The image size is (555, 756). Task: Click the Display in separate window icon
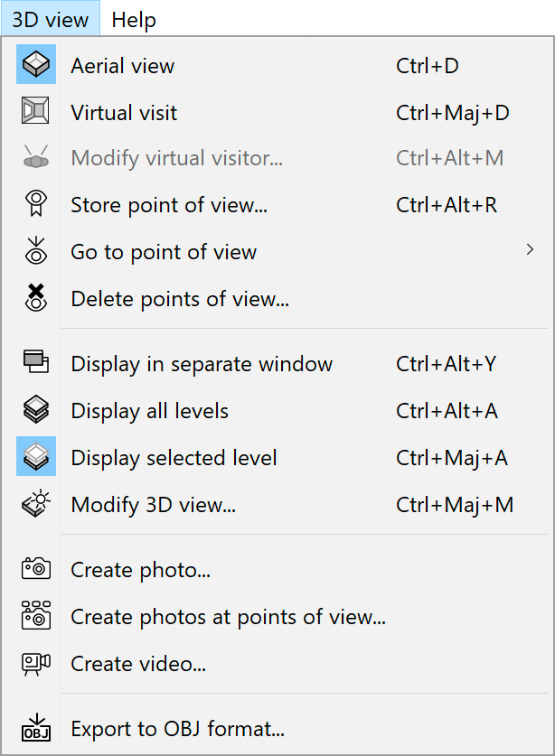tap(36, 364)
